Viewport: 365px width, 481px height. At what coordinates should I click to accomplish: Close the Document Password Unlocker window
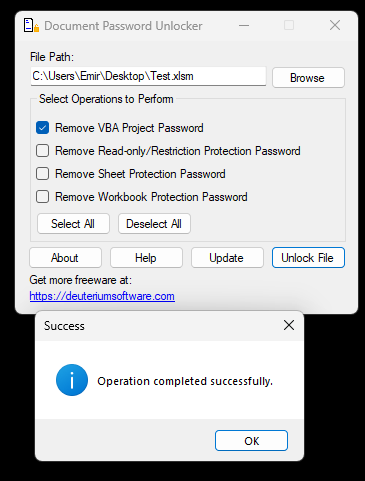pos(335,25)
